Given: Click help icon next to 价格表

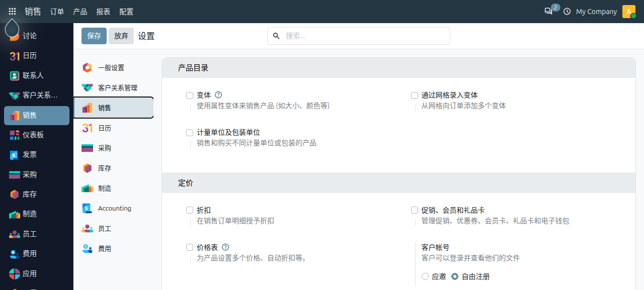Looking at the screenshot, I should coord(225,247).
